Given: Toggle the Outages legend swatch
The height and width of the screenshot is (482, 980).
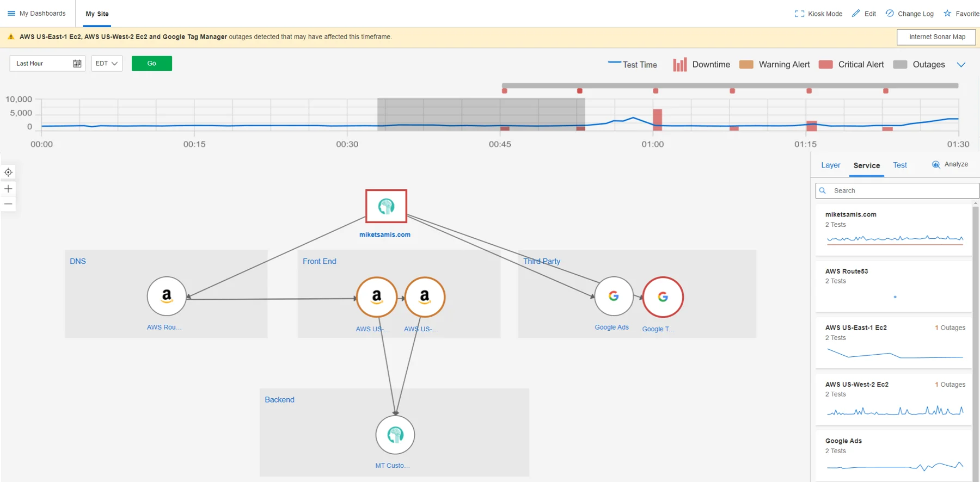Looking at the screenshot, I should tap(901, 64).
